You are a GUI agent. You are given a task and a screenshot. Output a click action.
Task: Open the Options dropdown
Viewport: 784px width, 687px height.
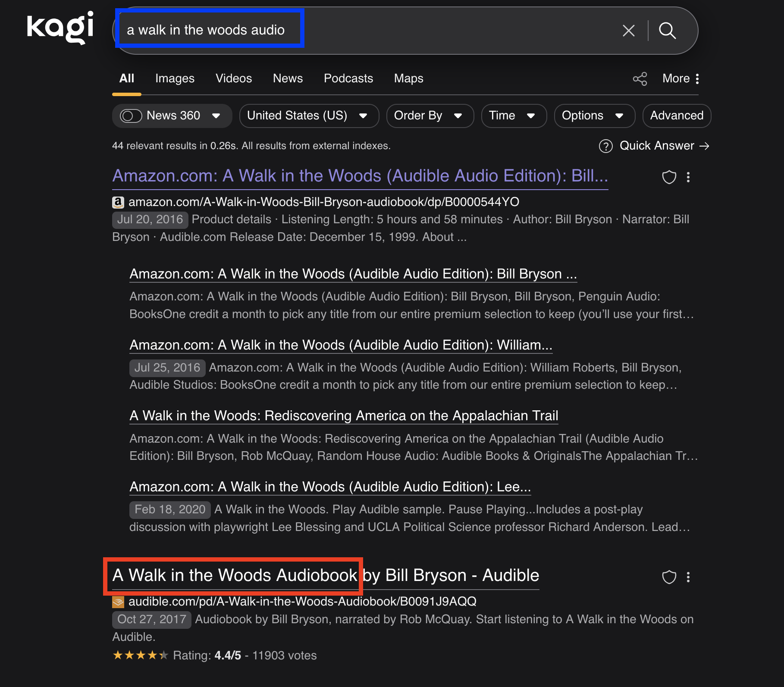point(594,116)
